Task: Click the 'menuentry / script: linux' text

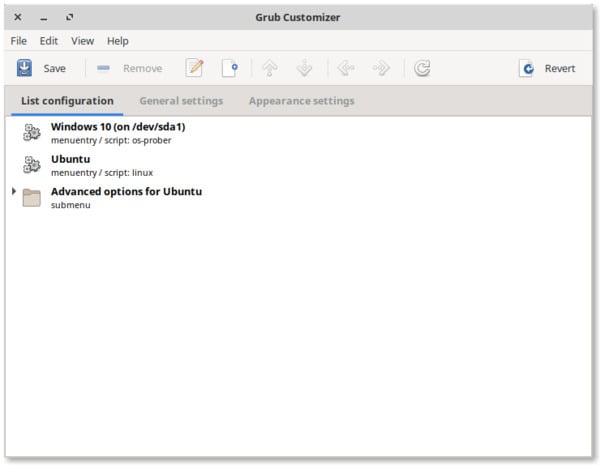Action: click(x=102, y=173)
